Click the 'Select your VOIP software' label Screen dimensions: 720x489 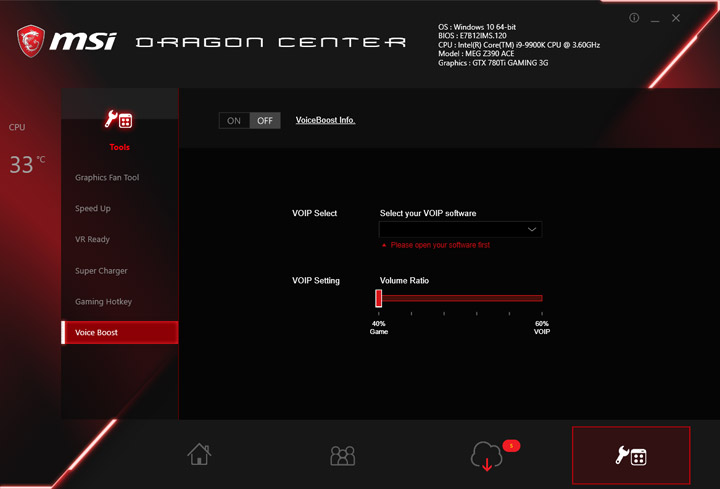[x=428, y=213]
